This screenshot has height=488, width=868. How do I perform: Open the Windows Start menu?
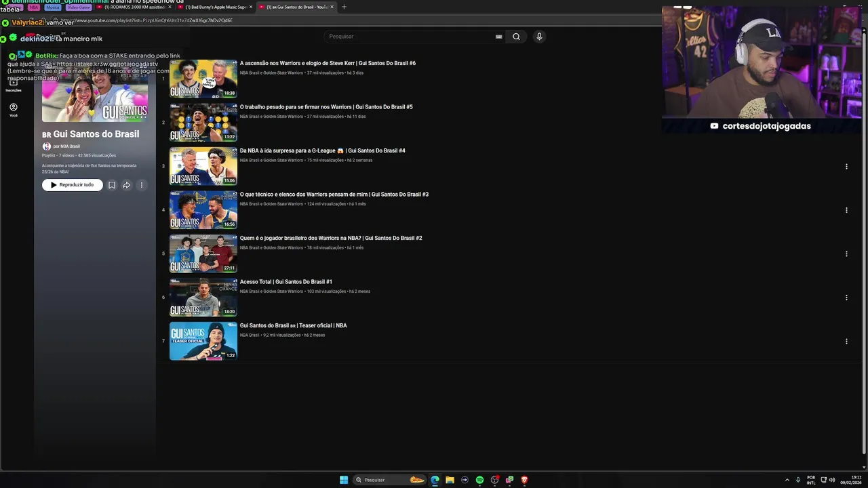point(344,480)
